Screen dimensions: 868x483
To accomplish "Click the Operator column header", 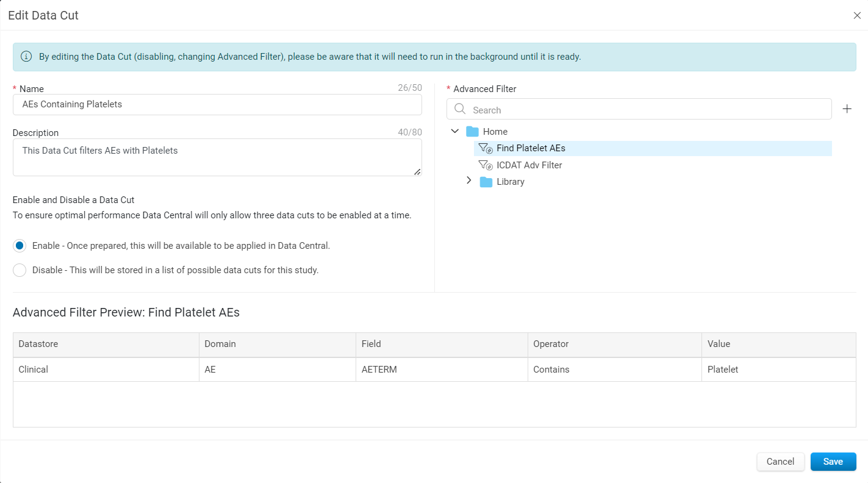I will tap(615, 345).
